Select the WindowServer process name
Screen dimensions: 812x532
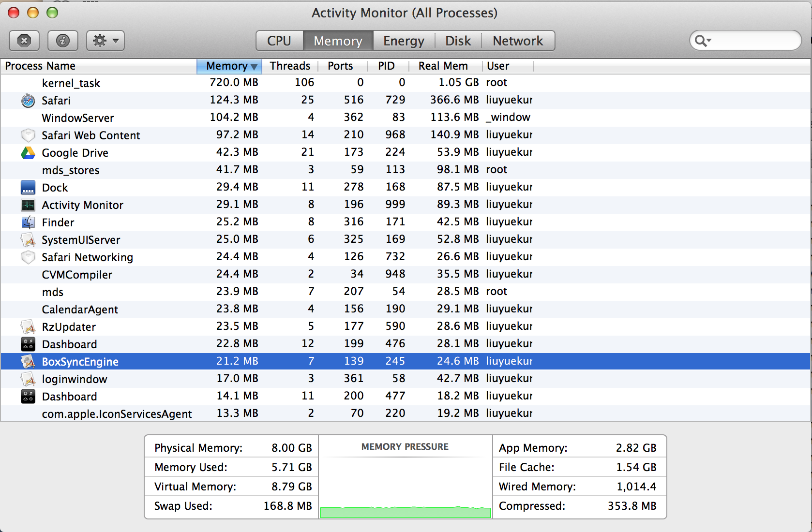(78, 118)
